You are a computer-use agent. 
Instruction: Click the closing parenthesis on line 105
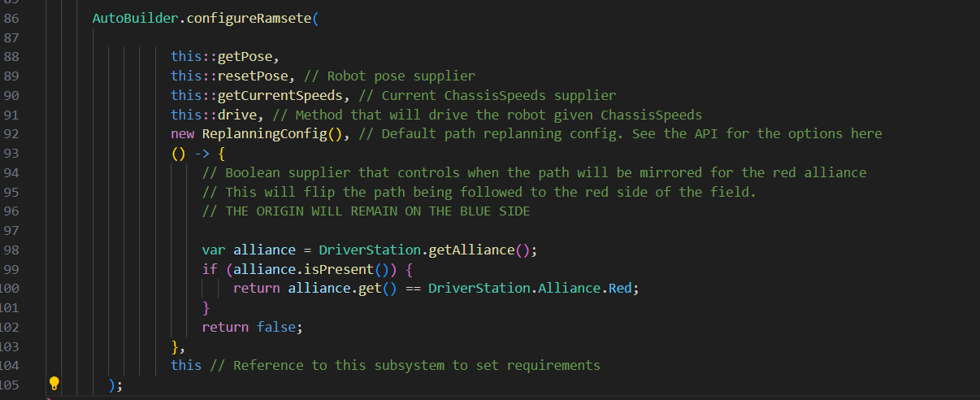pos(112,385)
